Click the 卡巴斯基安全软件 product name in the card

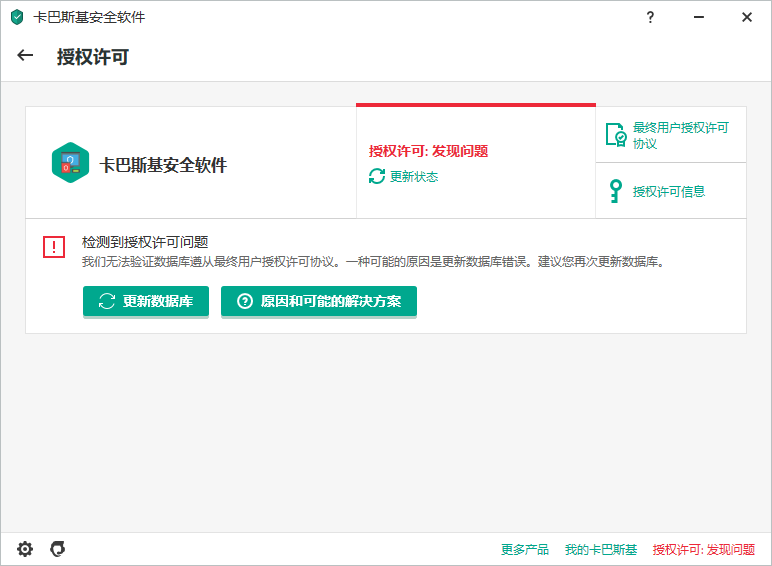[x=163, y=165]
